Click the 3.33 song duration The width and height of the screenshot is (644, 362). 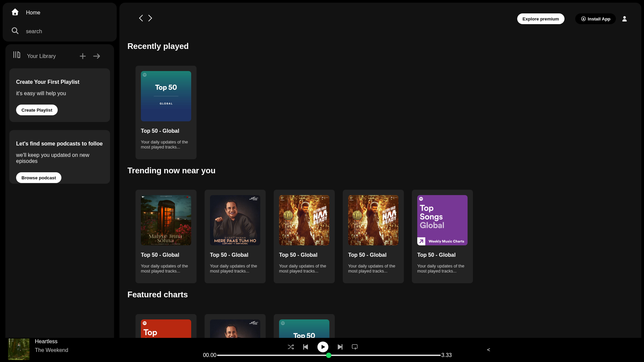click(446, 355)
